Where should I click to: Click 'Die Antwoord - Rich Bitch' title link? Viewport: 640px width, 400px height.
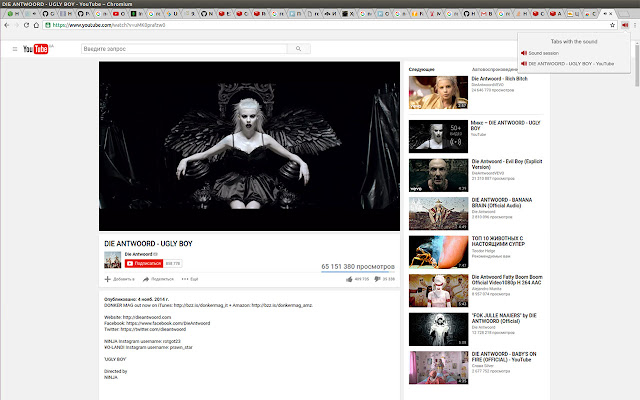coord(500,79)
